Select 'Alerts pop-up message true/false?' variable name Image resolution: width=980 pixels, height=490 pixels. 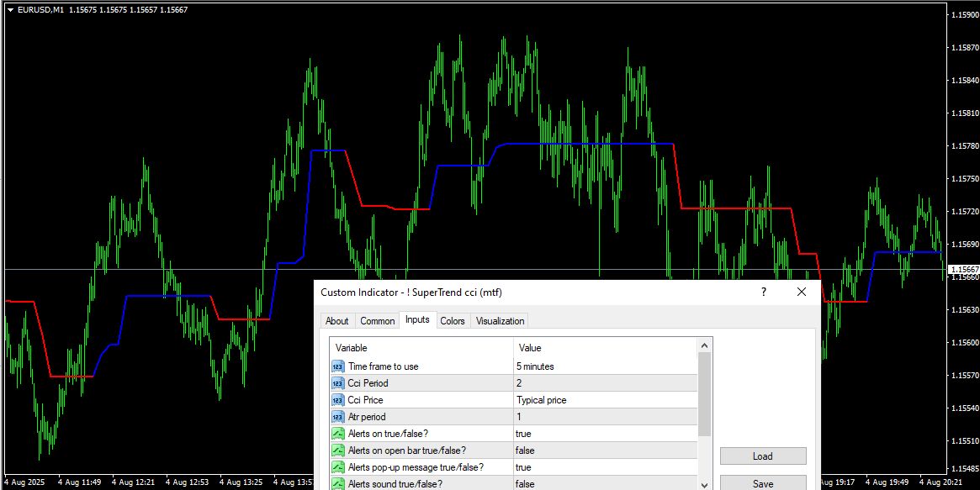pyautogui.click(x=416, y=467)
